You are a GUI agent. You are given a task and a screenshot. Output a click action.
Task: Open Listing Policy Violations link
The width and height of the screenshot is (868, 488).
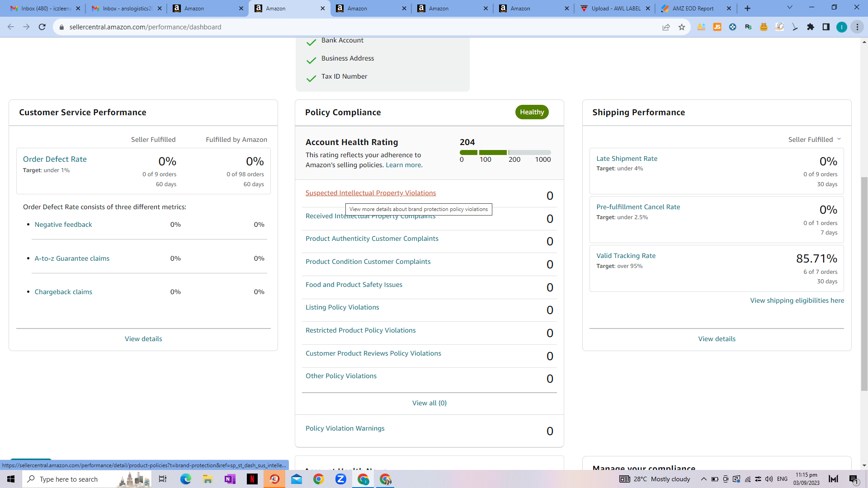(x=342, y=307)
